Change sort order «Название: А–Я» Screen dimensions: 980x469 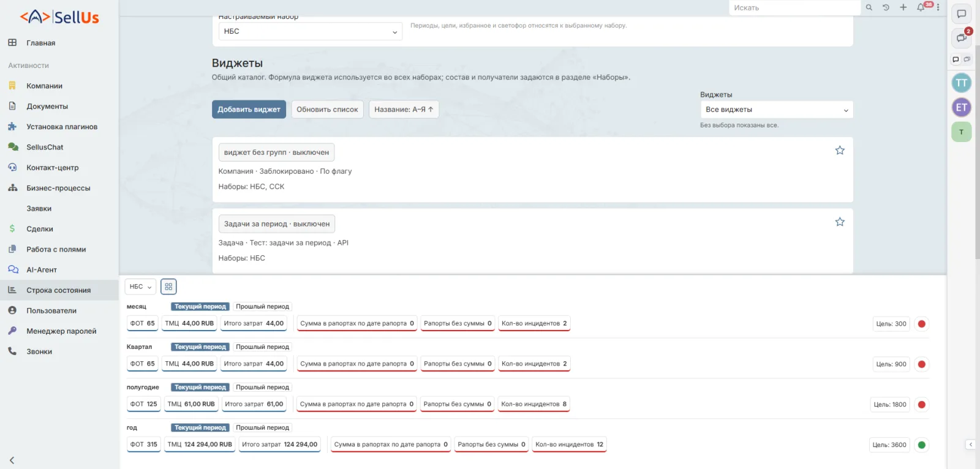(x=404, y=110)
